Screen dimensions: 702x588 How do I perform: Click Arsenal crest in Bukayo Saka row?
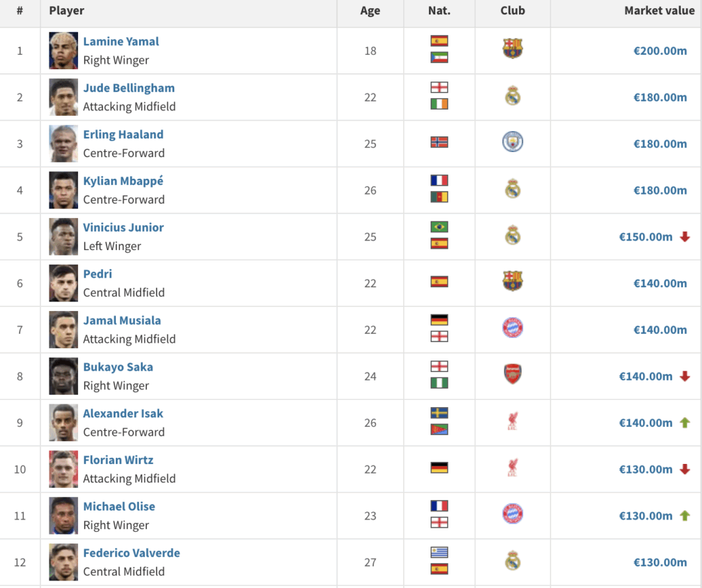click(x=512, y=374)
